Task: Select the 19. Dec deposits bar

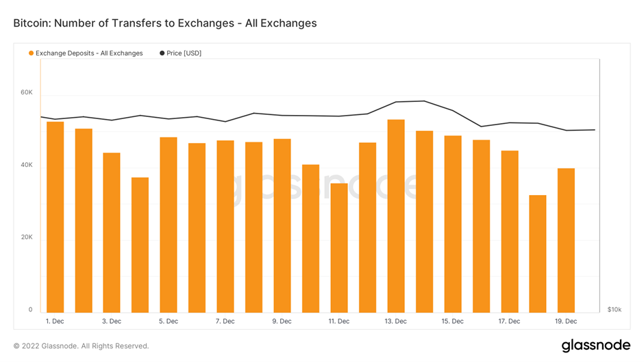Action: (x=566, y=241)
